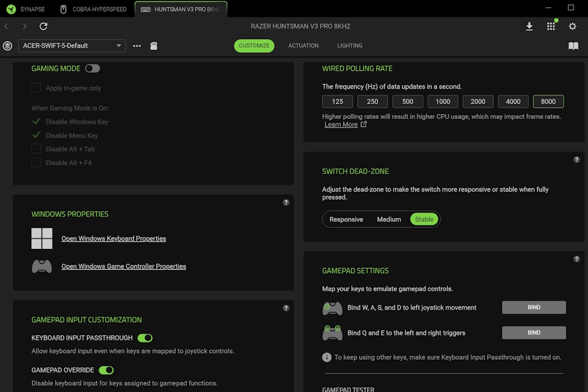Check Disable Alt + Tab

(x=37, y=149)
